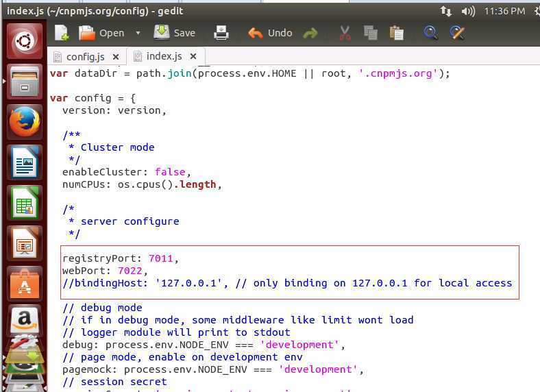Copy selection using copy icon
Image resolution: width=540 pixels, height=392 pixels.
371,33
